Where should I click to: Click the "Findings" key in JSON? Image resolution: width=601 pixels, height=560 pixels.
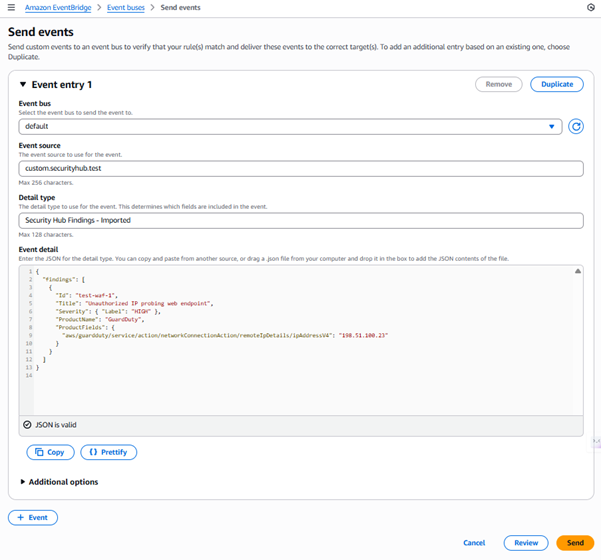point(58,279)
